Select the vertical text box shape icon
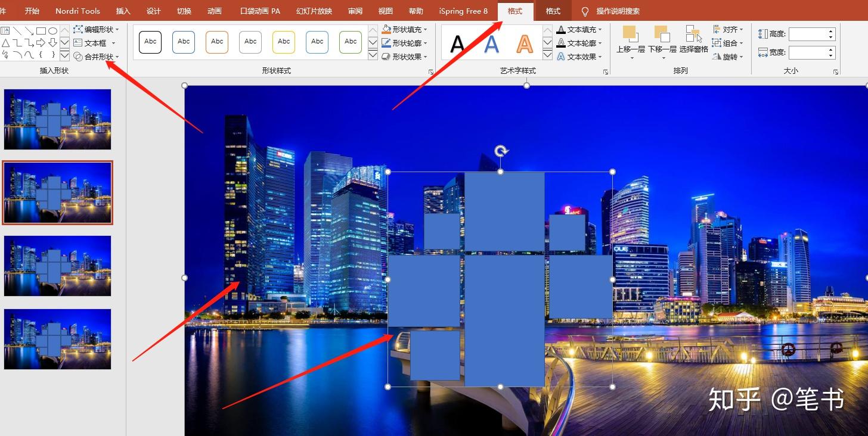868x436 pixels. click(x=5, y=30)
